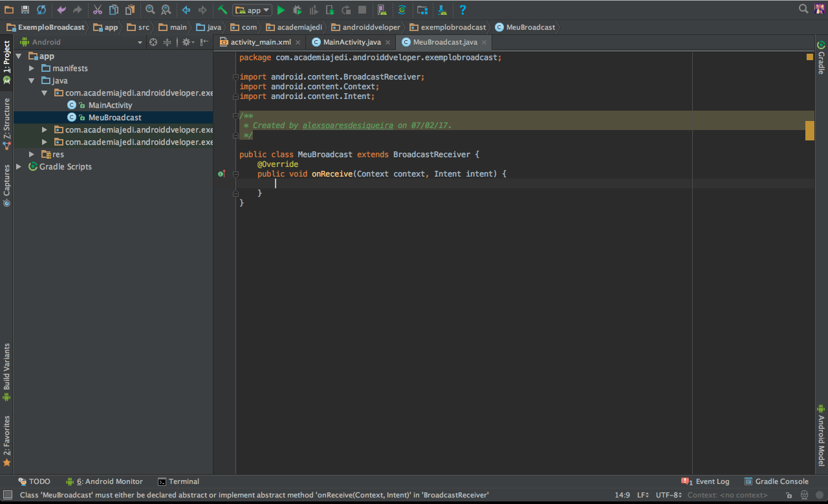Image resolution: width=828 pixels, height=504 pixels.
Task: Open the Terminal tool window
Action: click(x=179, y=481)
